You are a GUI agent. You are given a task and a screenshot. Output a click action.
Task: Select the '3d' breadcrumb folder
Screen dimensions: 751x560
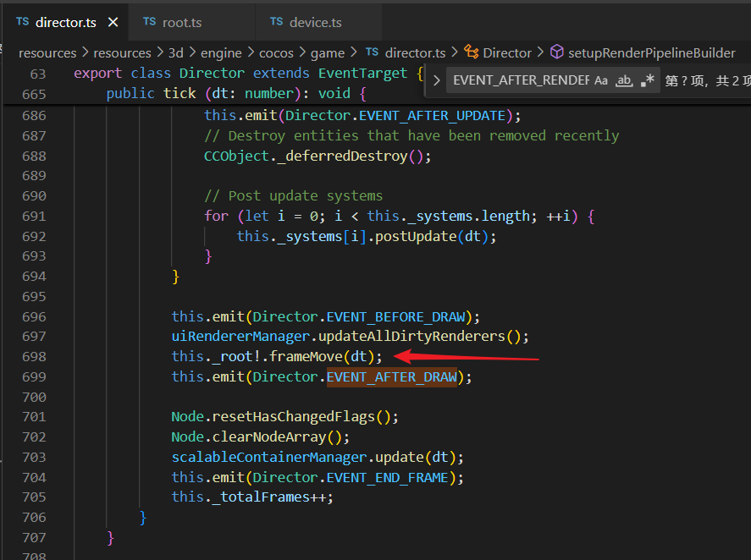coord(176,52)
